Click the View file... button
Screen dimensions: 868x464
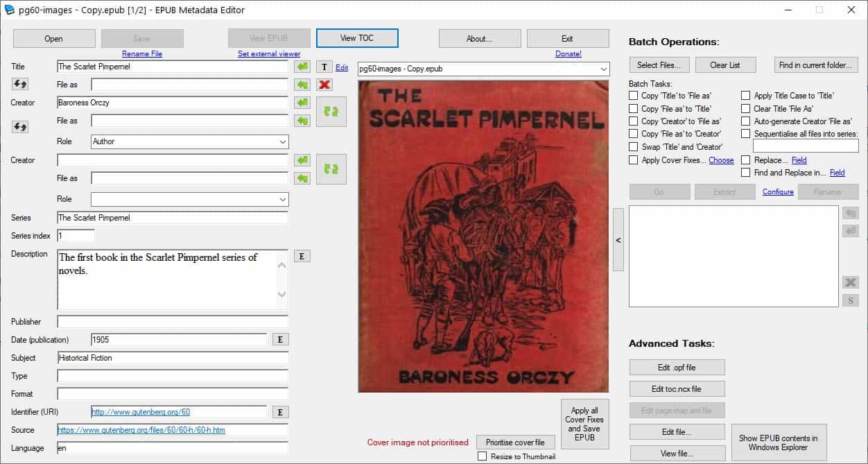point(677,454)
